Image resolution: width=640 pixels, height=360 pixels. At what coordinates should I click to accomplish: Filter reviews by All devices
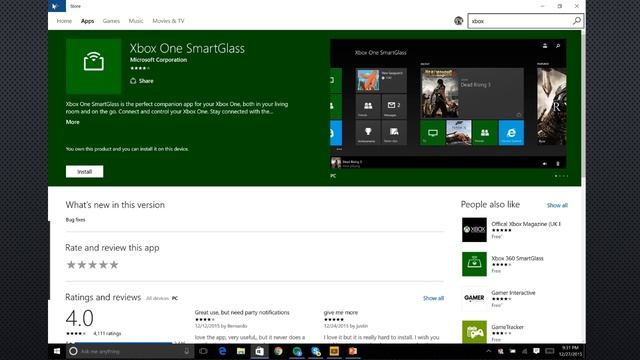pyautogui.click(x=157, y=298)
